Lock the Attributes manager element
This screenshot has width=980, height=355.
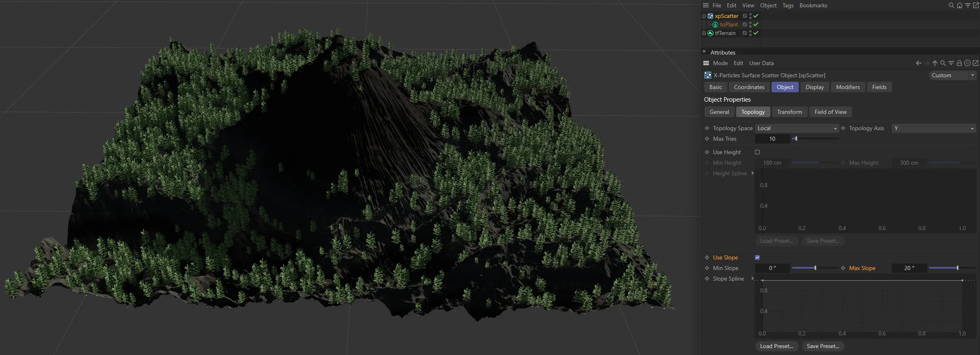coord(959,63)
